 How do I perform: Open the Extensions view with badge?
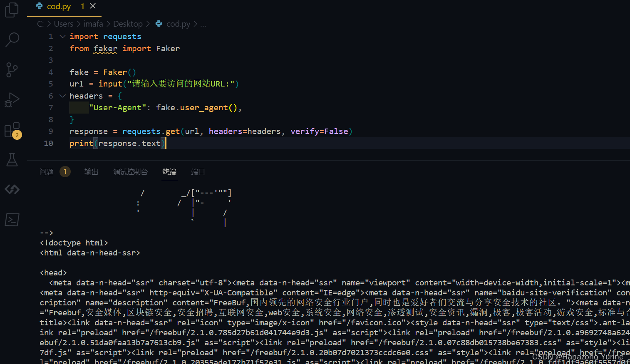click(x=12, y=130)
